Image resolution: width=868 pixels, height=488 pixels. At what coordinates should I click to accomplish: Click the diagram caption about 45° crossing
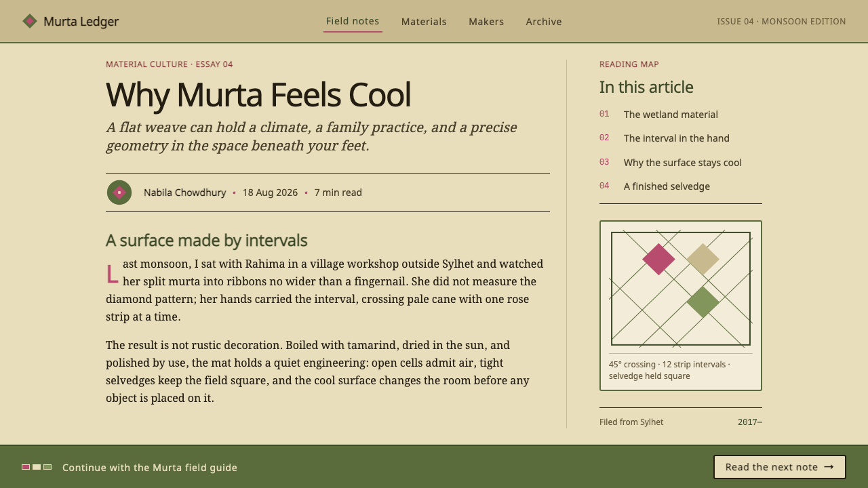pyautogui.click(x=669, y=370)
